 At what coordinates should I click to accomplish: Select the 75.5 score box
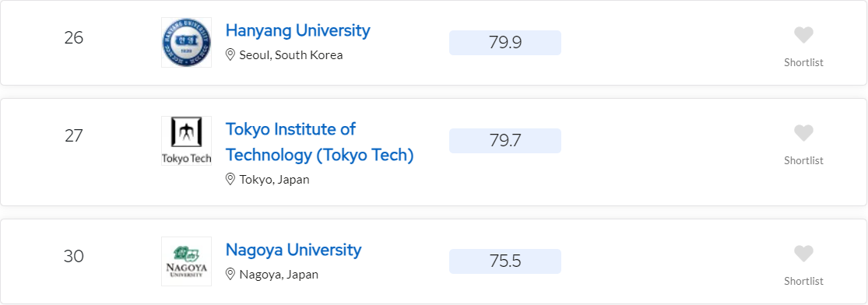point(505,261)
